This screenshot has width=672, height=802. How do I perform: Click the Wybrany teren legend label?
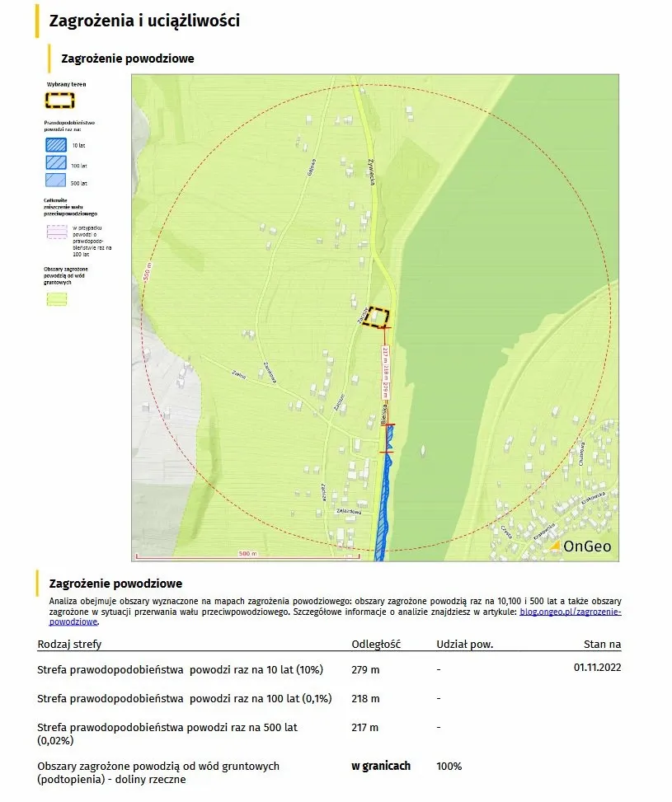[x=67, y=84]
